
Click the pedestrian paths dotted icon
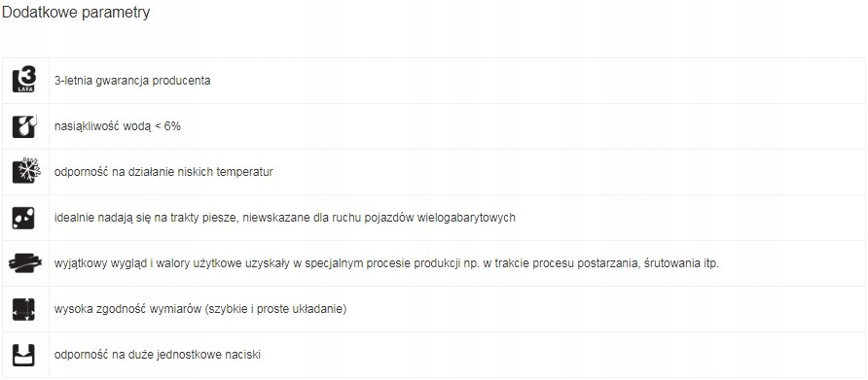tap(23, 218)
